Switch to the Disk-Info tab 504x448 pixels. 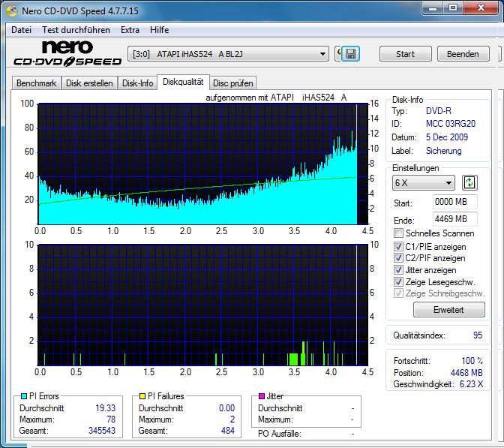138,83
